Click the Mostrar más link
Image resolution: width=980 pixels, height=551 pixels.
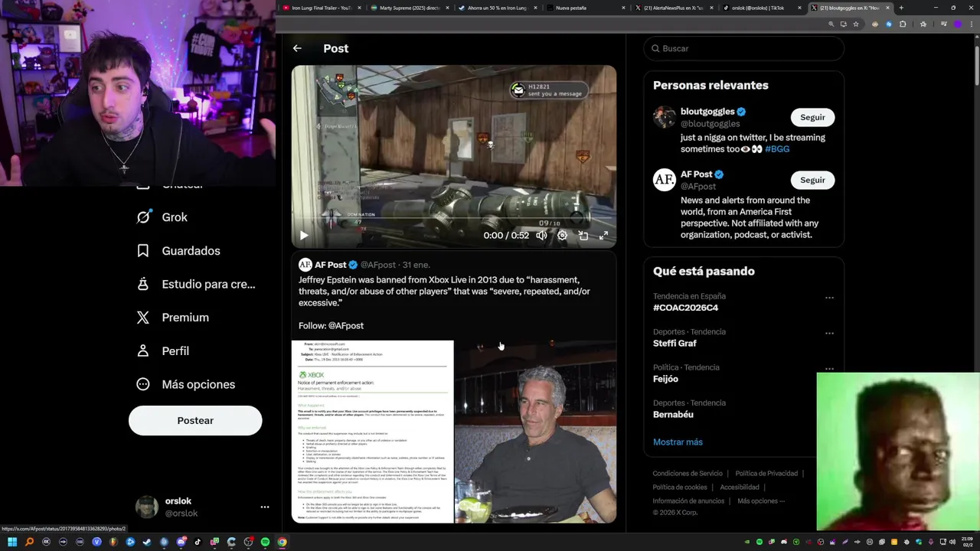click(678, 442)
